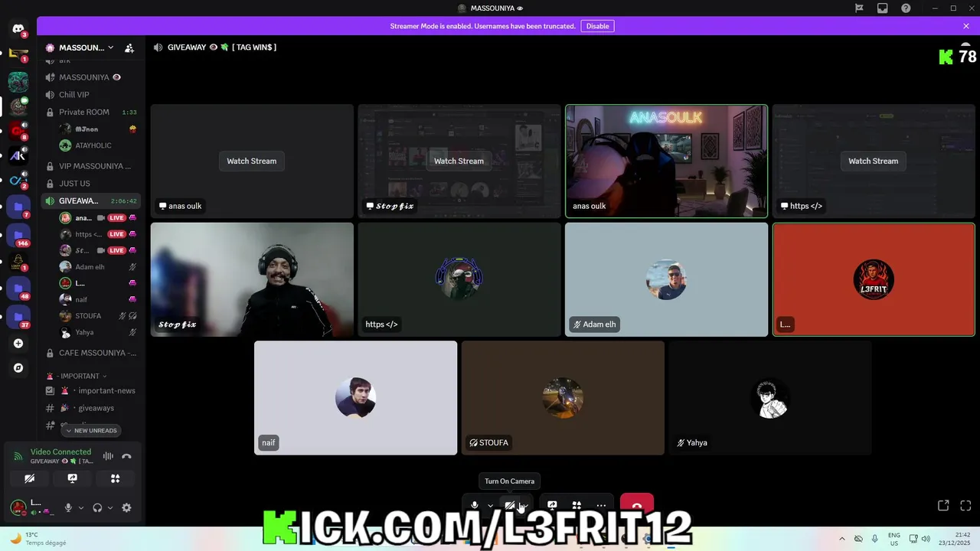Open Discover servers compass icon
This screenshot has height=551, width=980.
pyautogui.click(x=18, y=368)
